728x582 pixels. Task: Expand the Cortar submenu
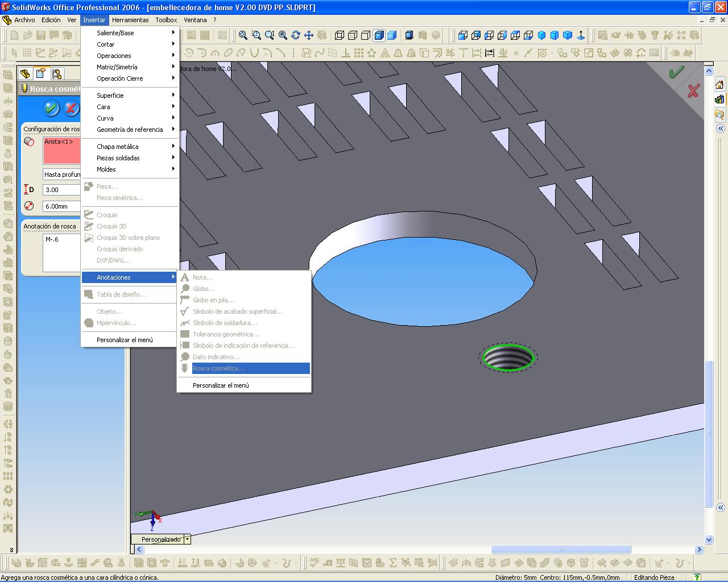click(x=130, y=44)
